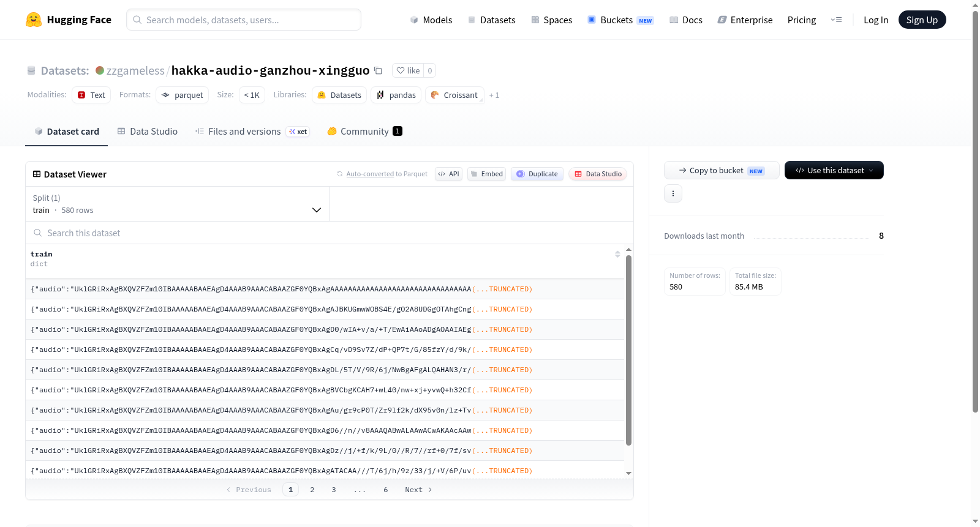Image resolution: width=980 pixels, height=527 pixels.
Task: Select the pandas library tag
Action: point(396,95)
